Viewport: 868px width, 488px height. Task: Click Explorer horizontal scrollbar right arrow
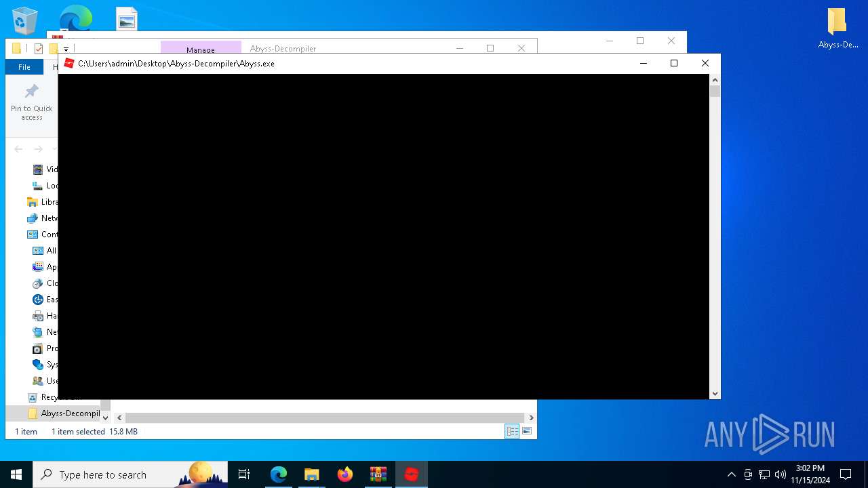click(x=531, y=418)
